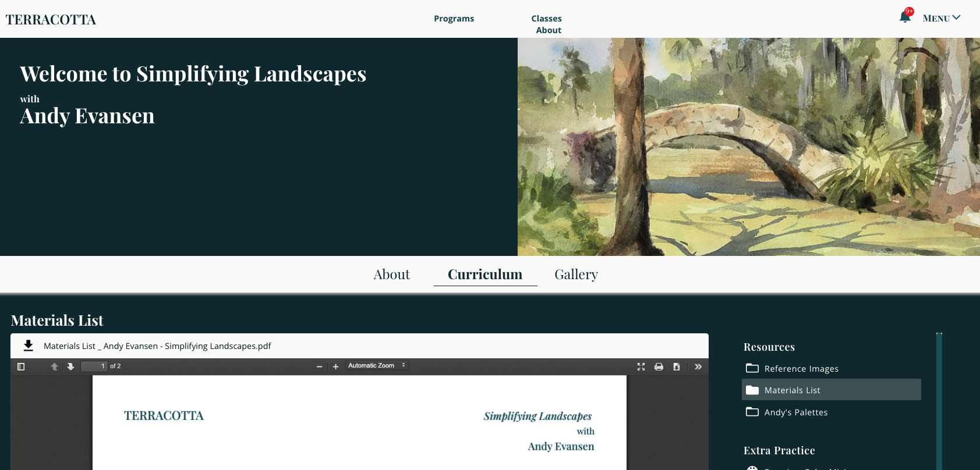Screen dimensions: 980x470
Task: Switch PDF to presentation mode
Action: (641, 366)
